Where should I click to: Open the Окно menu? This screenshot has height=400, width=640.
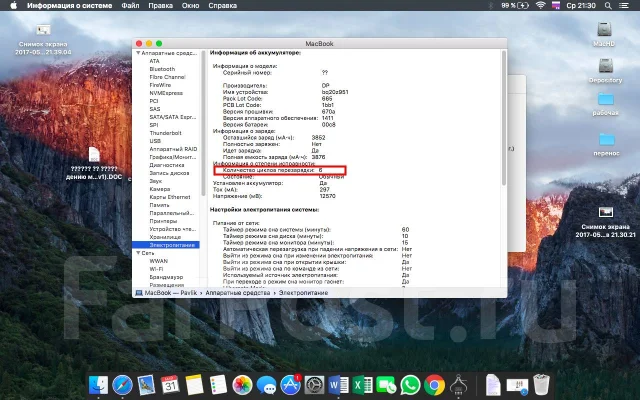coord(190,5)
